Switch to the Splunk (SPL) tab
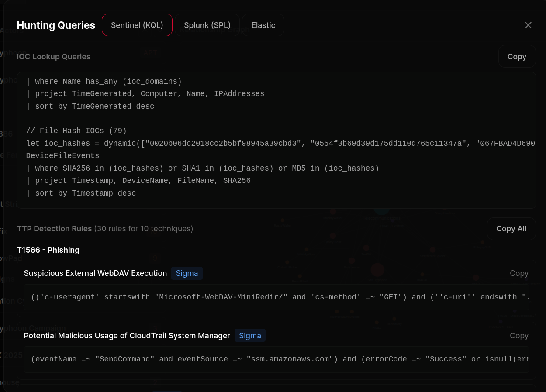546x392 pixels. click(x=207, y=25)
